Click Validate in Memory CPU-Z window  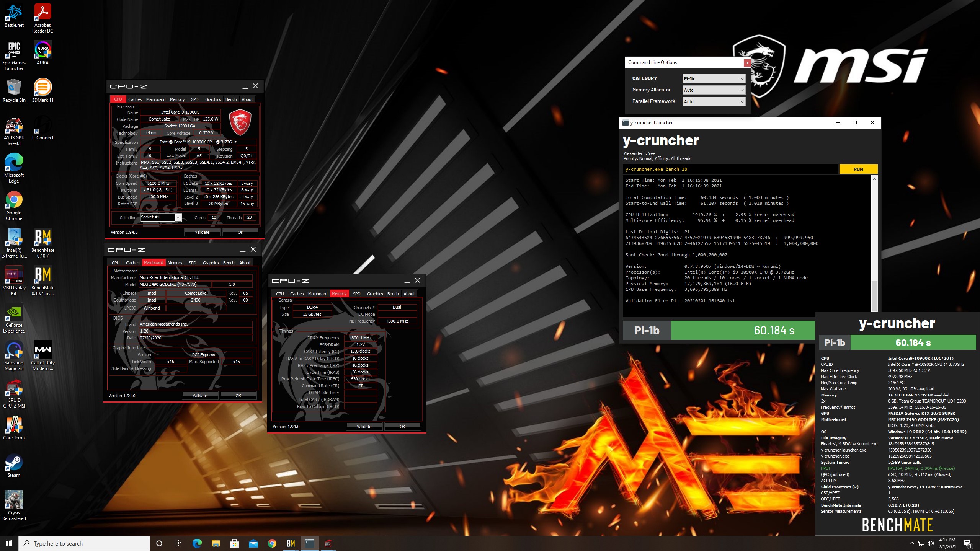point(364,427)
